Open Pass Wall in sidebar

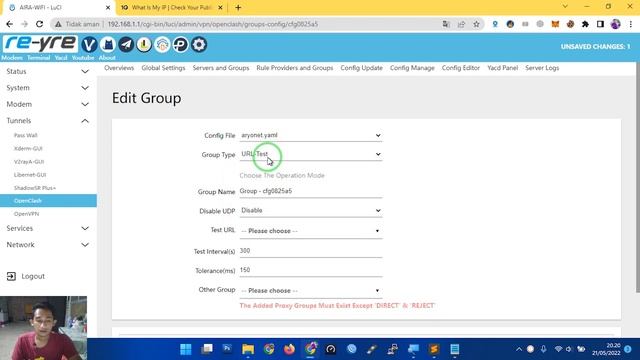pyautogui.click(x=26, y=135)
